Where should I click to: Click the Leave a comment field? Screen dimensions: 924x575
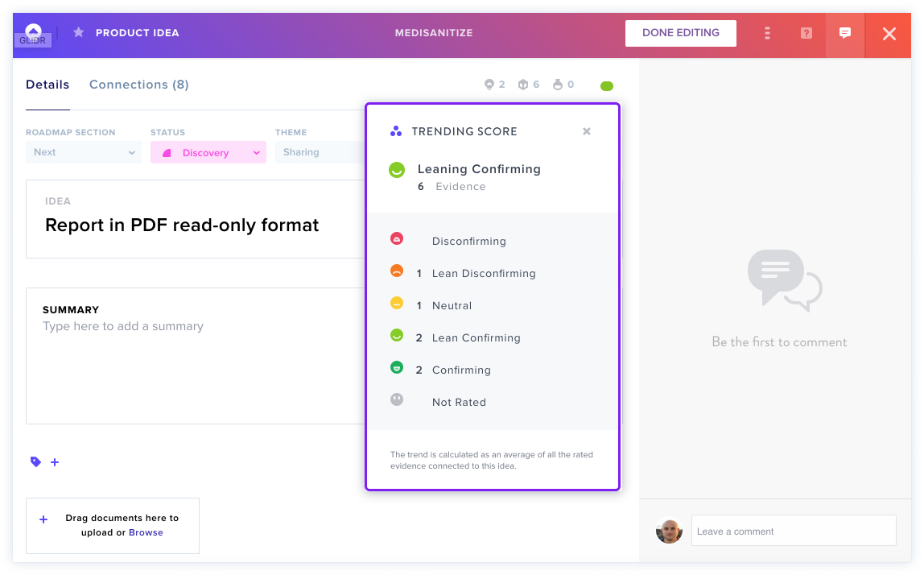793,530
